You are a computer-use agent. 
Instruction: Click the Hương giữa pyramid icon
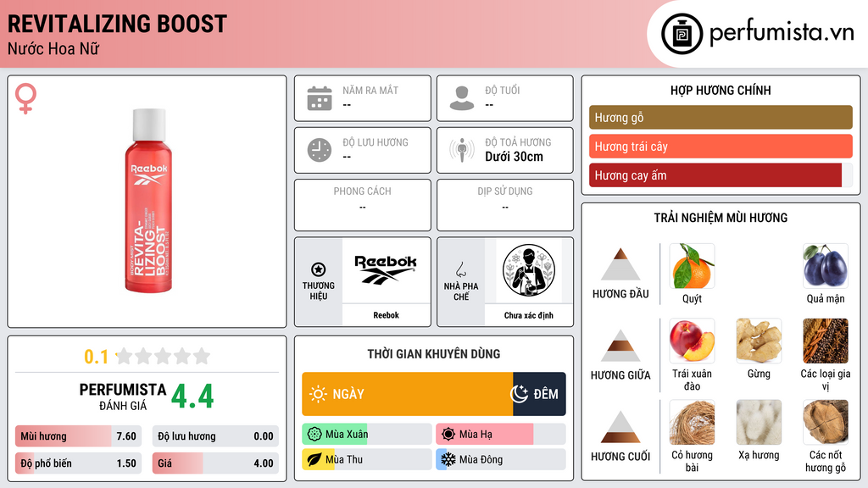(620, 346)
